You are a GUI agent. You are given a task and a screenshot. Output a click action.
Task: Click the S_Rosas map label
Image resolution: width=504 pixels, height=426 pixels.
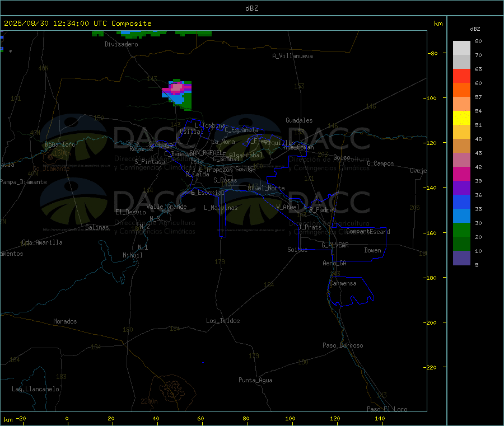(225, 180)
